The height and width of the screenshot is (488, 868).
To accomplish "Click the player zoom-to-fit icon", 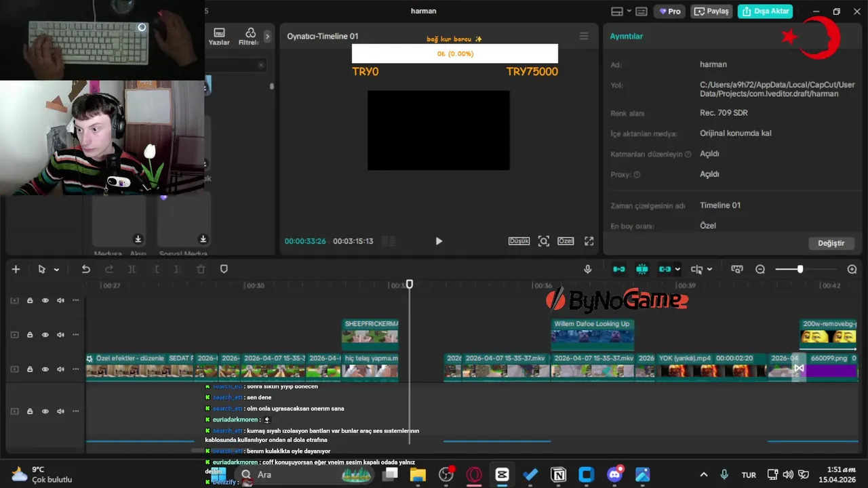I will 543,241.
